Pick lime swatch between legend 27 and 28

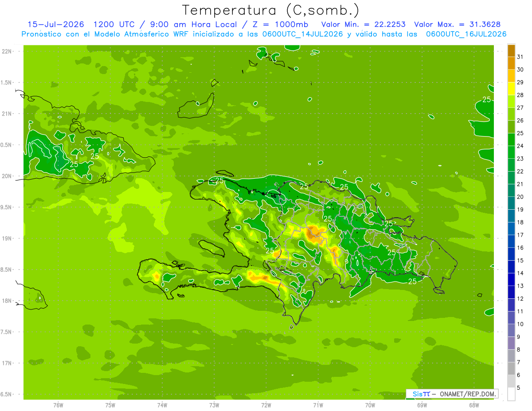511,101
